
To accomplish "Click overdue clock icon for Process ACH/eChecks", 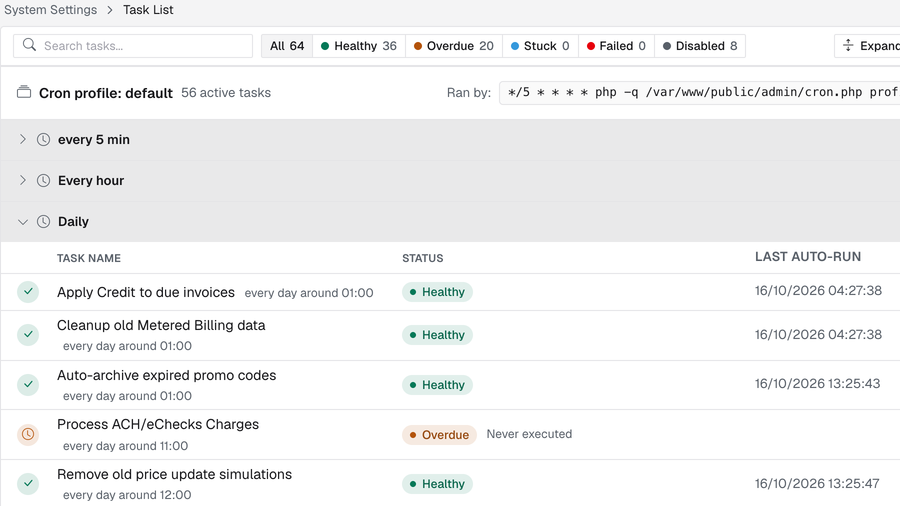I will [x=28, y=434].
